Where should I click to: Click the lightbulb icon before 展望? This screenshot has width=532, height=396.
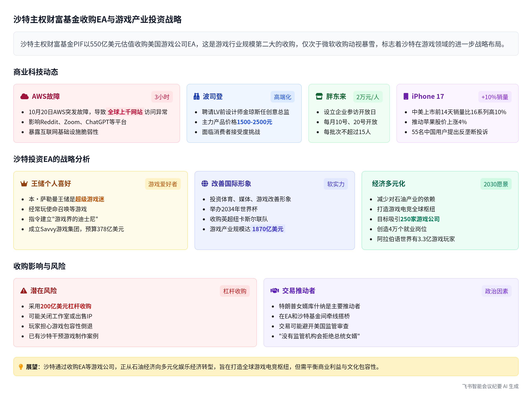[x=21, y=367]
